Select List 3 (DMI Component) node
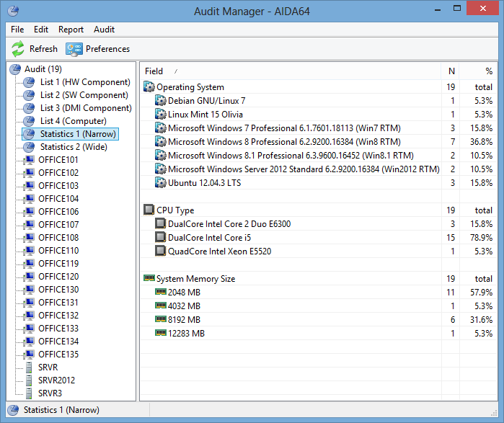Viewport: 504px width, 423px height. click(85, 108)
